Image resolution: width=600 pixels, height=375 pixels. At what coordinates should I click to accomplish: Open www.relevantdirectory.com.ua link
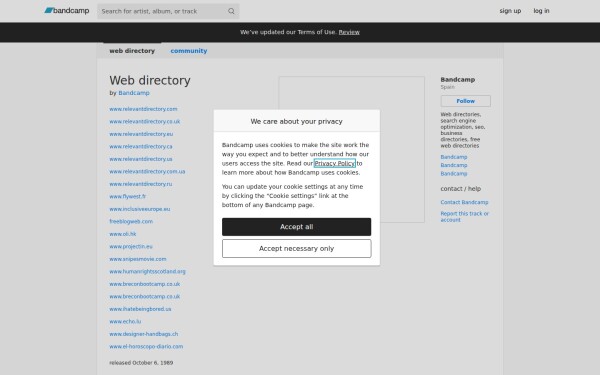point(147,171)
